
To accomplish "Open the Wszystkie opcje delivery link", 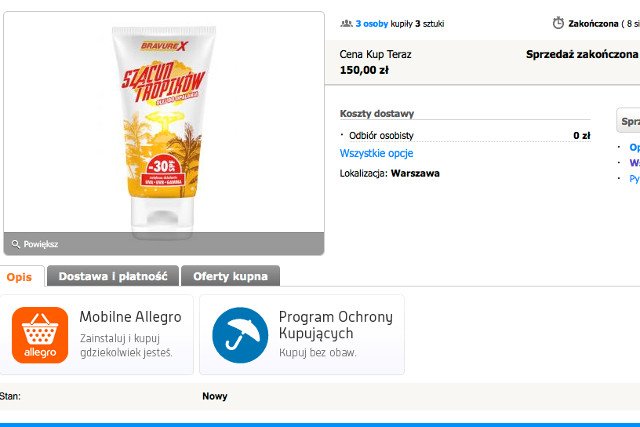I will [x=376, y=153].
